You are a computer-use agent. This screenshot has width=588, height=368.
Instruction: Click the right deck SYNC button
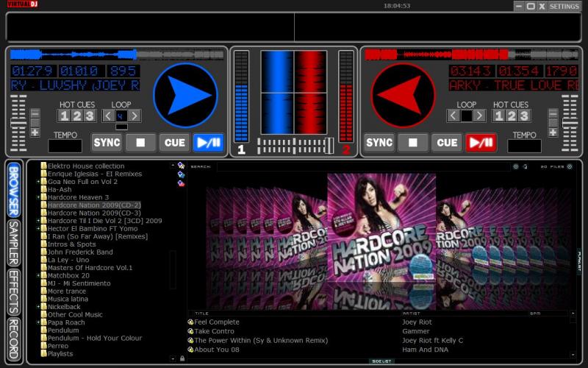tap(379, 143)
